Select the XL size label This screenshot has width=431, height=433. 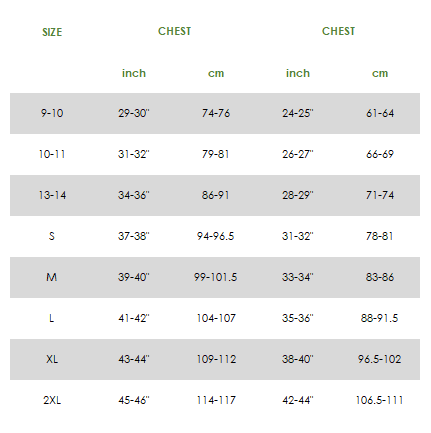point(52,359)
